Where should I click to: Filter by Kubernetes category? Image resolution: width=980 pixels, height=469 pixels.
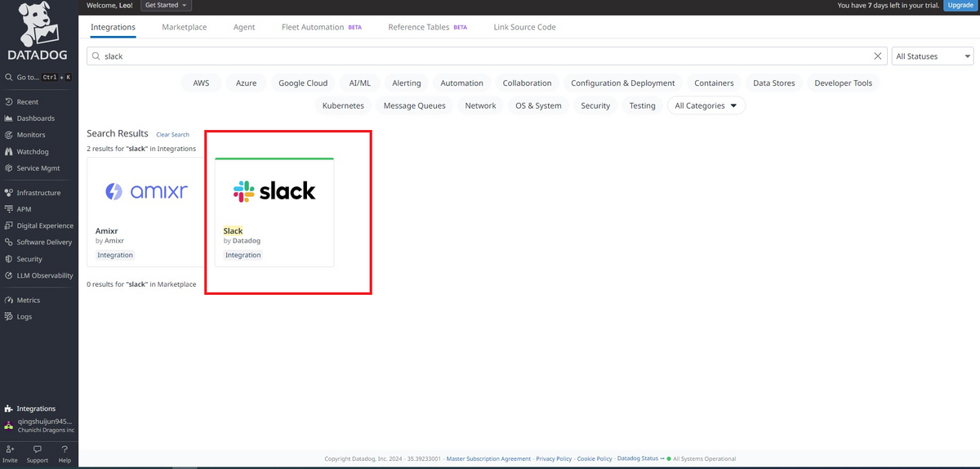click(x=343, y=105)
